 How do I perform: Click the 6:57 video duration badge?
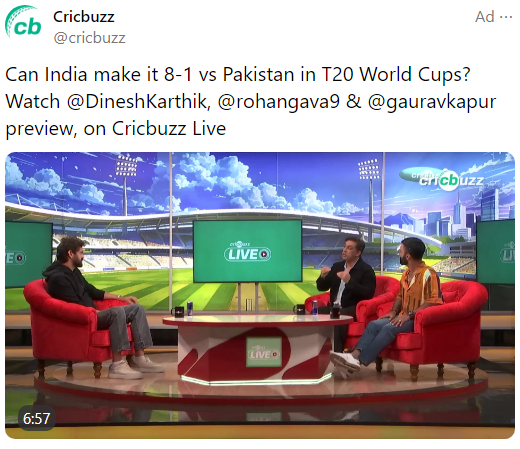click(36, 418)
